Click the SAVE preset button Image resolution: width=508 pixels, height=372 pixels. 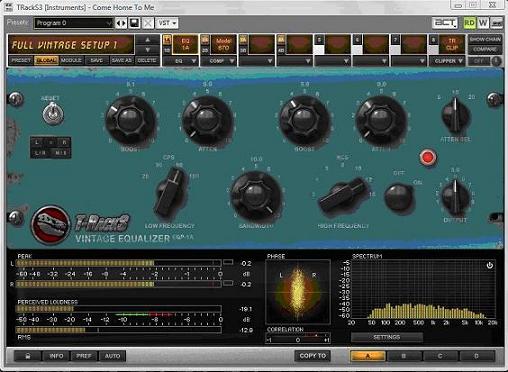pyautogui.click(x=96, y=60)
